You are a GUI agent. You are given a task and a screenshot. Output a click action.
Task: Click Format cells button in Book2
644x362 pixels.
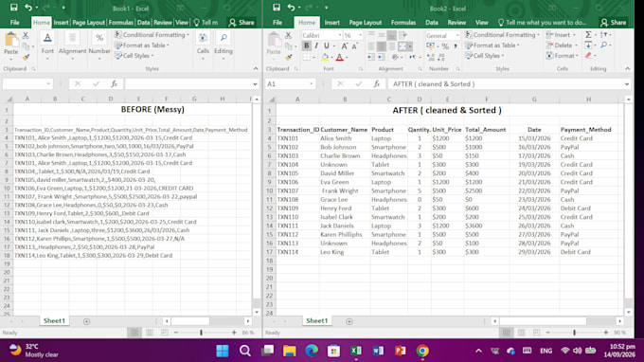562,56
